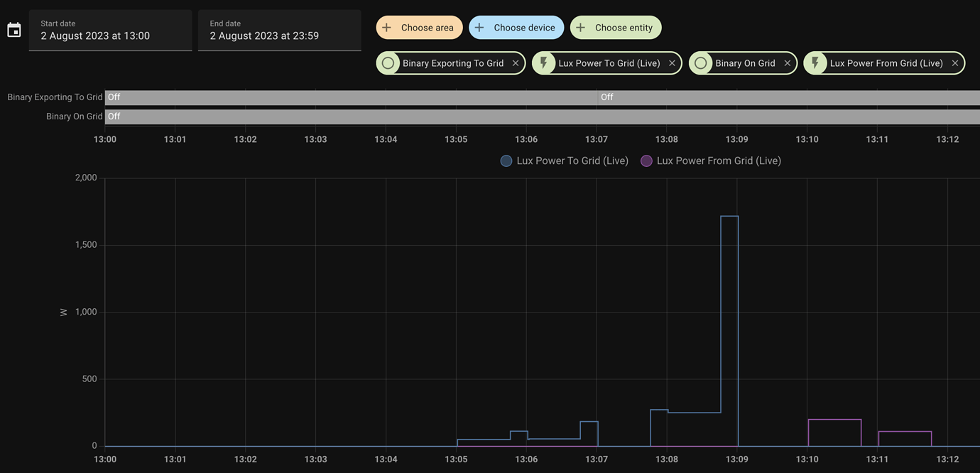Select Binary On Grid entity chip label
Screen dimensions: 980x473
coord(745,63)
